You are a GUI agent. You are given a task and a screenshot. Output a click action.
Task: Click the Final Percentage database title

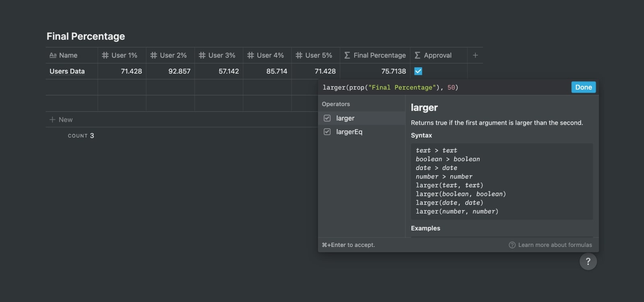coord(86,36)
